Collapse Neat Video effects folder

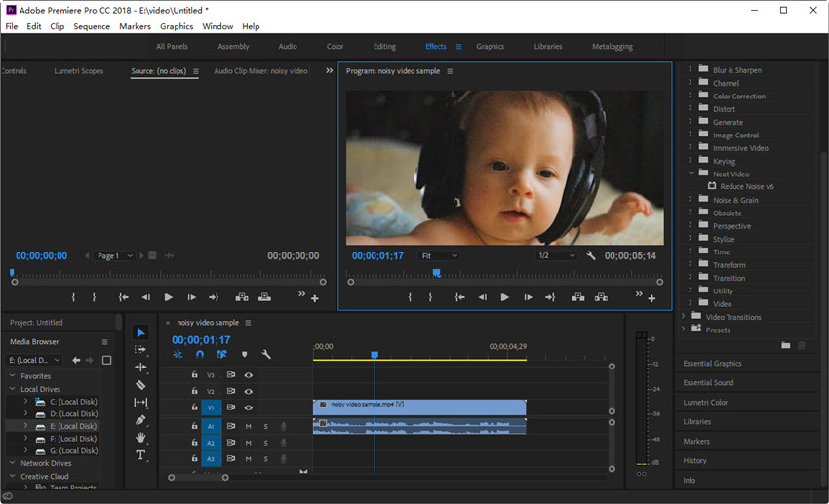coord(691,174)
